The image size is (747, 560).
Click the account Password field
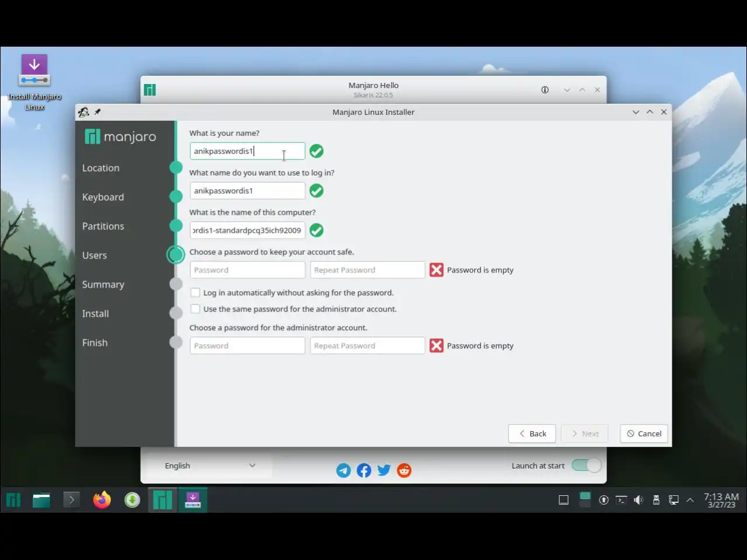point(247,270)
